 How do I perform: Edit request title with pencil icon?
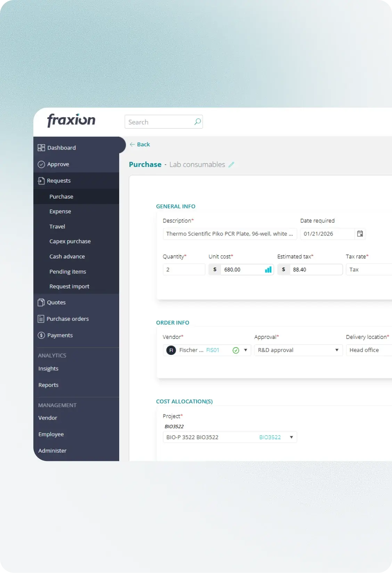tap(231, 165)
